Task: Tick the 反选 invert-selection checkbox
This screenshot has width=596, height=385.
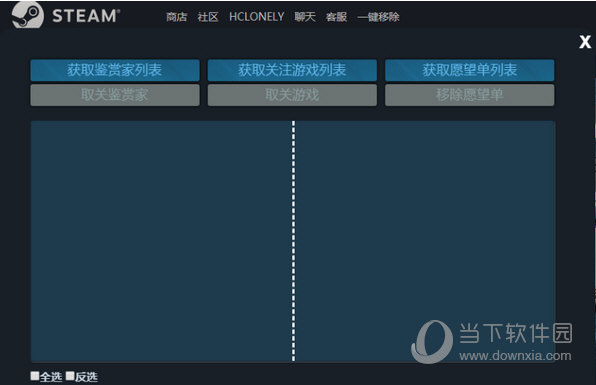Action: tap(70, 376)
